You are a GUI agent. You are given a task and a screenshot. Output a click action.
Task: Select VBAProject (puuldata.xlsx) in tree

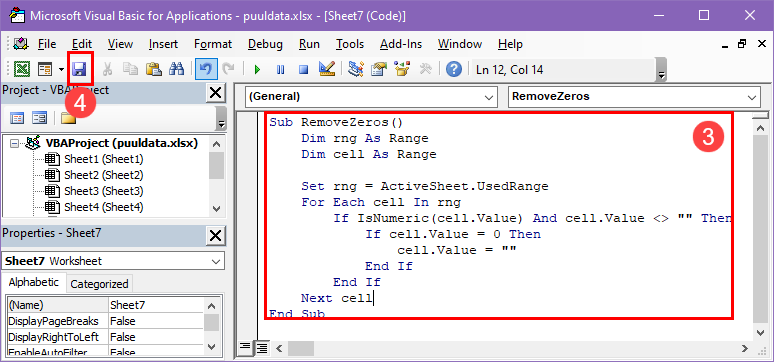click(x=121, y=143)
